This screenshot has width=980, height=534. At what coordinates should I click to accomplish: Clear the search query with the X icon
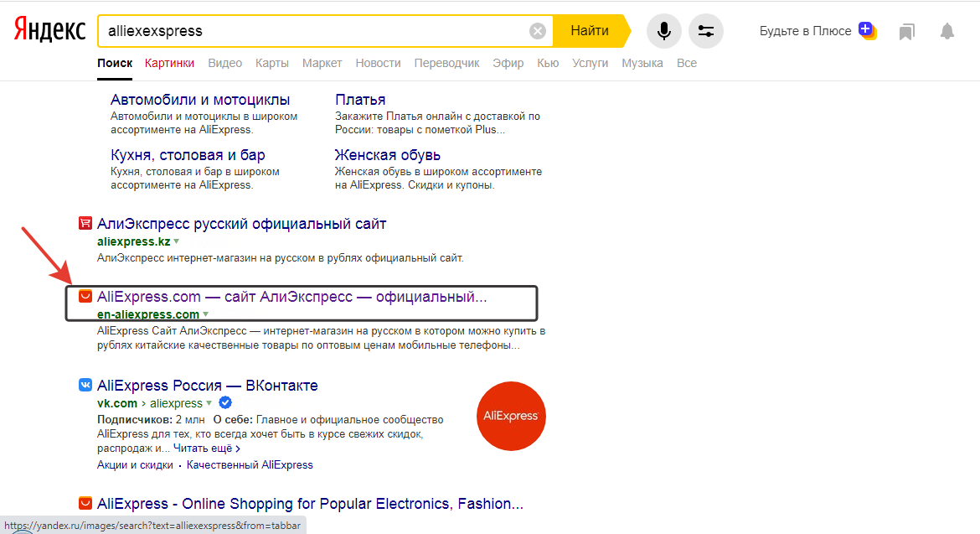point(538,31)
